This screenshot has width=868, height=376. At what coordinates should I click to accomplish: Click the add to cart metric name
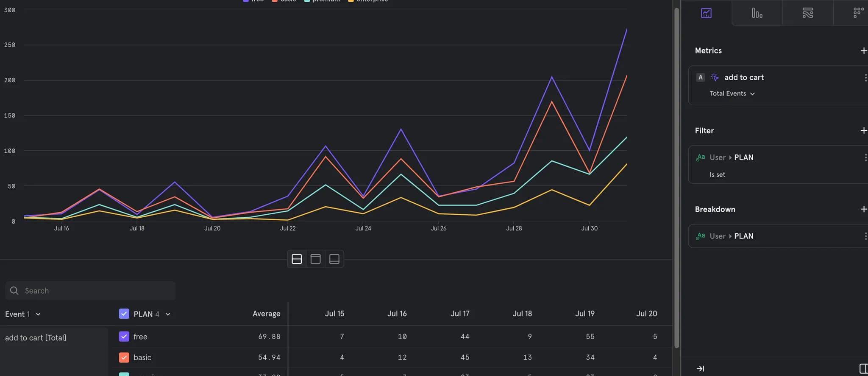click(744, 77)
